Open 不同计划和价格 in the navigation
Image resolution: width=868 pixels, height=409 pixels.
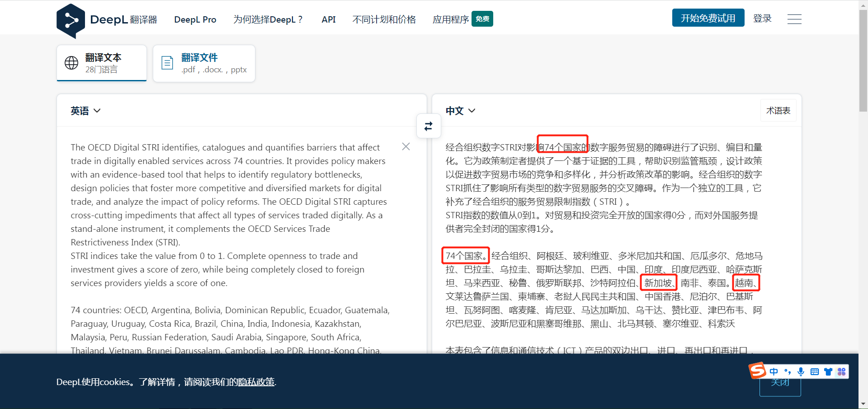[384, 19]
